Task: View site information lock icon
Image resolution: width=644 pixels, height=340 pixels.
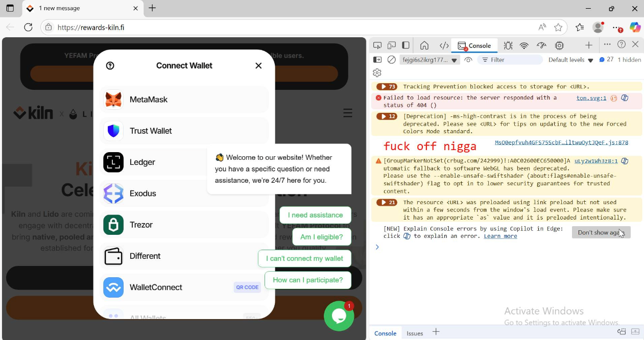Action: click(49, 27)
